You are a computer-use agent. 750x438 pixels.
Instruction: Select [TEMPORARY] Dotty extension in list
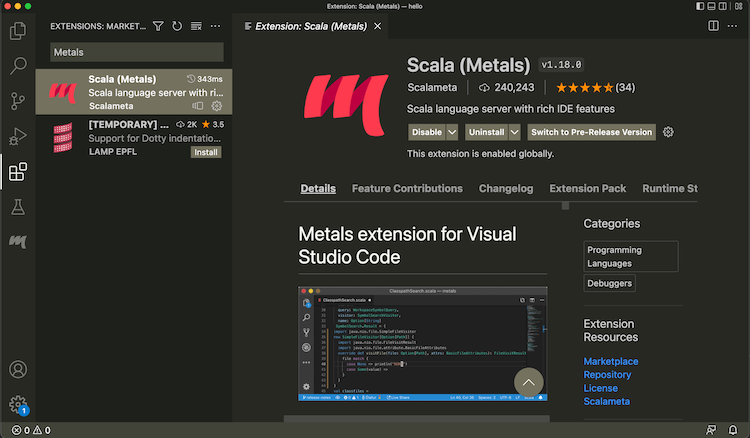point(134,138)
